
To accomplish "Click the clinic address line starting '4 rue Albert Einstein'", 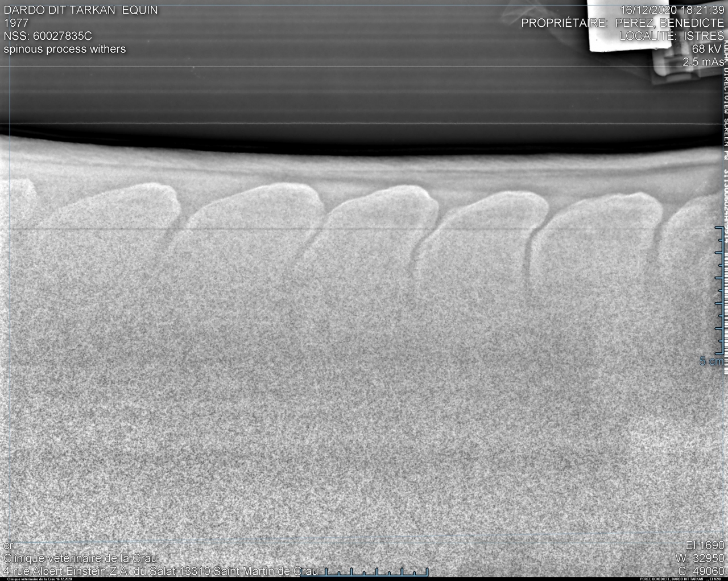I will tap(160, 570).
